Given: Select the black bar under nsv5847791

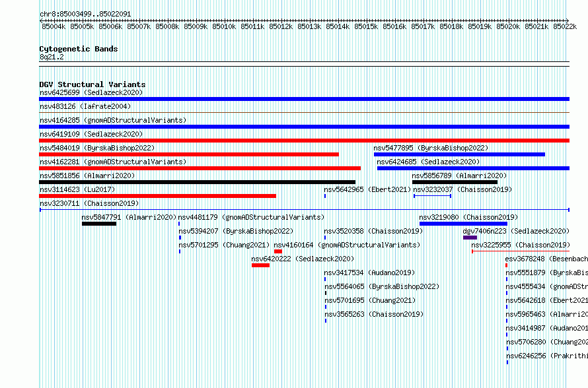Looking at the screenshot, I should 99,224.
